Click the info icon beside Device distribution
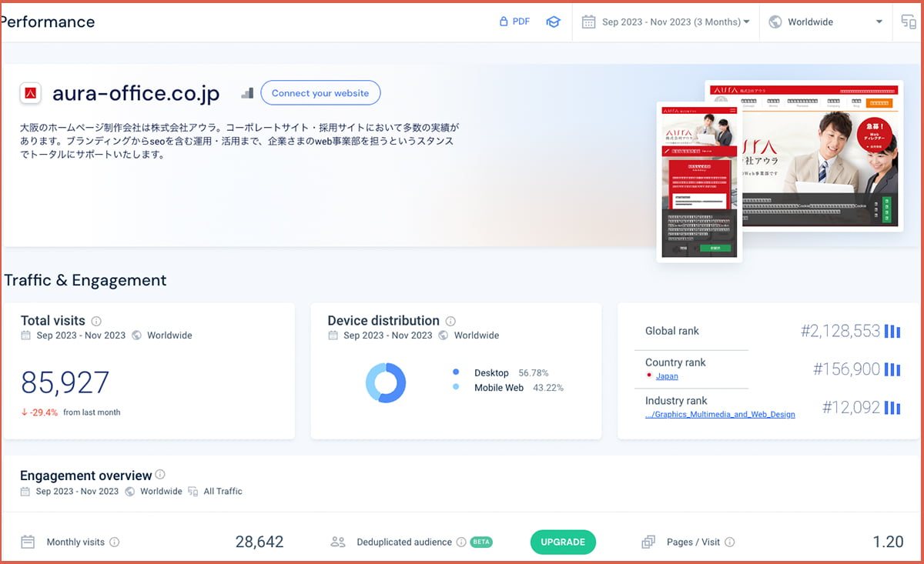 450,321
